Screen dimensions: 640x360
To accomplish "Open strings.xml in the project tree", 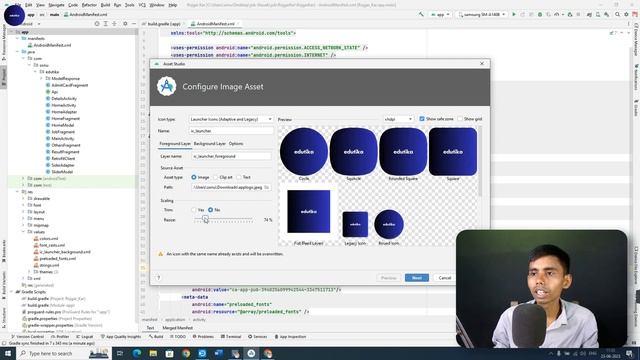I will [49, 265].
